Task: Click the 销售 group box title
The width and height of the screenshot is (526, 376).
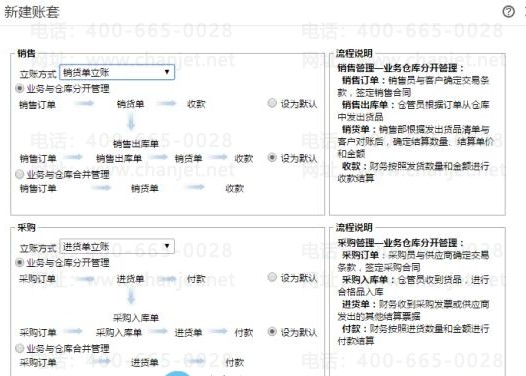Action: coord(26,53)
